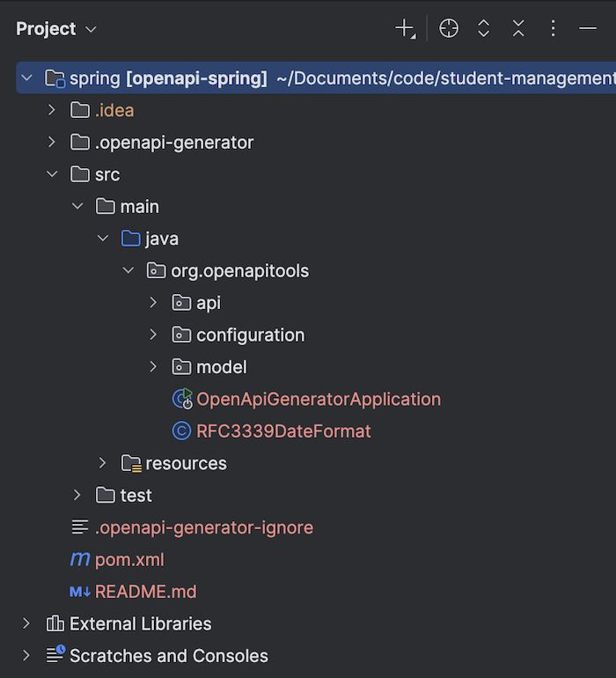The height and width of the screenshot is (678, 616).
Task: Expand External Libraries node
Action: (26, 623)
